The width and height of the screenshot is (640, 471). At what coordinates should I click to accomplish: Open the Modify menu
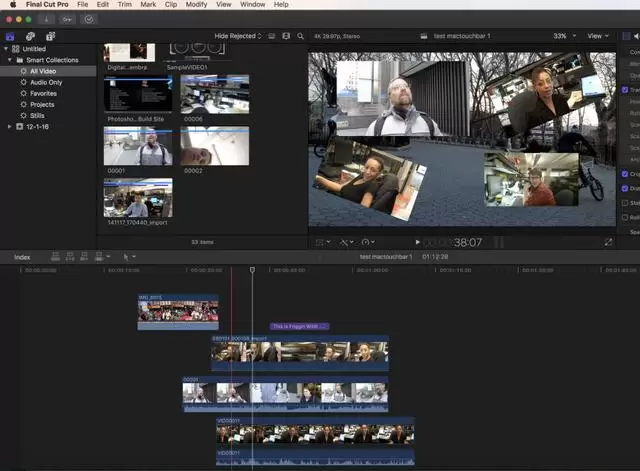196,5
